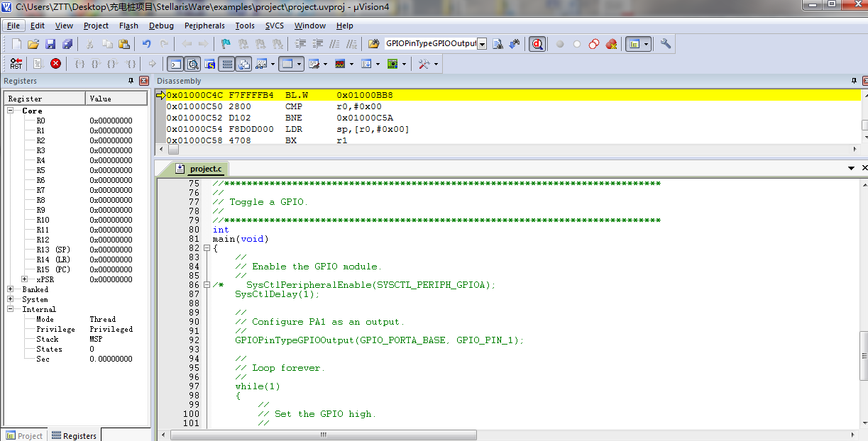The width and height of the screenshot is (868, 441).
Task: Toggle the Disassembly window
Action: click(192, 64)
